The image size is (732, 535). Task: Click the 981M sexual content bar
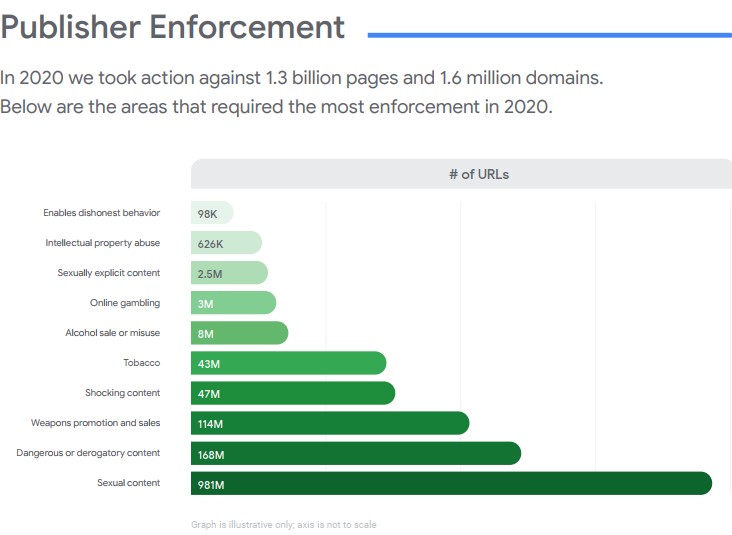(450, 483)
